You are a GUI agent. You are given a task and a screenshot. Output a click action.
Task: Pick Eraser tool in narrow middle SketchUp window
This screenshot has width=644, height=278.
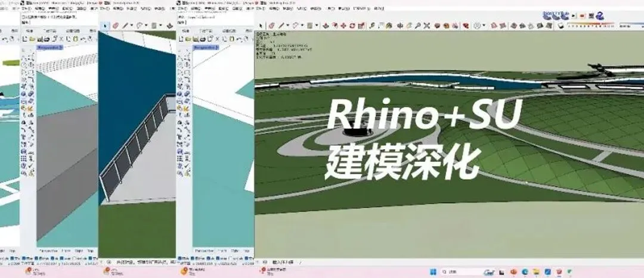coord(116,26)
